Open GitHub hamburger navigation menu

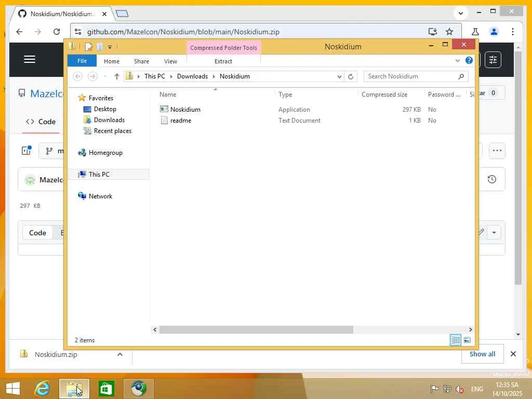click(30, 59)
